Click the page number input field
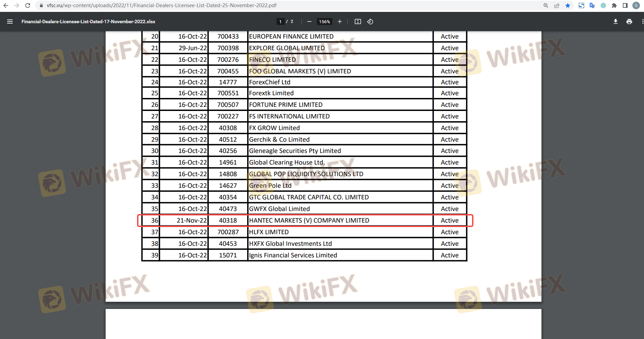 (x=280, y=22)
